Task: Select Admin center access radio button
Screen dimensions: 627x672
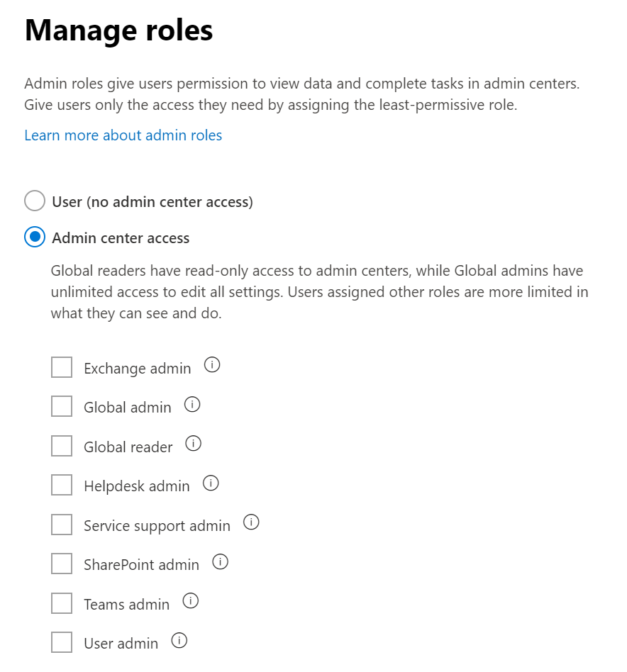Action: (34, 237)
